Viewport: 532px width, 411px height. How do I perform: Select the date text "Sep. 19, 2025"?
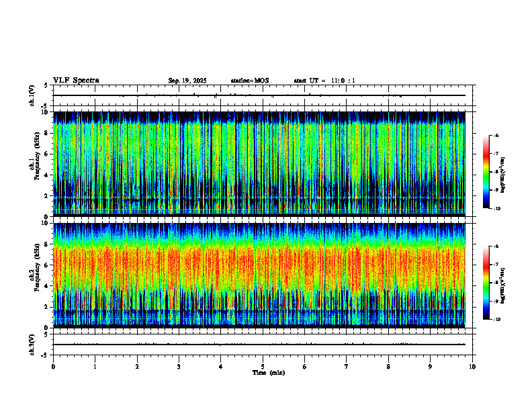(x=187, y=81)
